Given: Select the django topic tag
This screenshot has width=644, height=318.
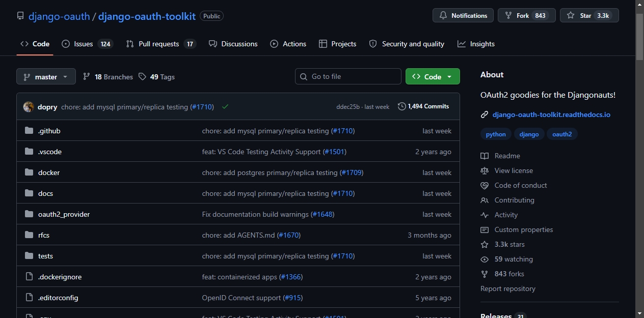Looking at the screenshot, I should click(529, 134).
